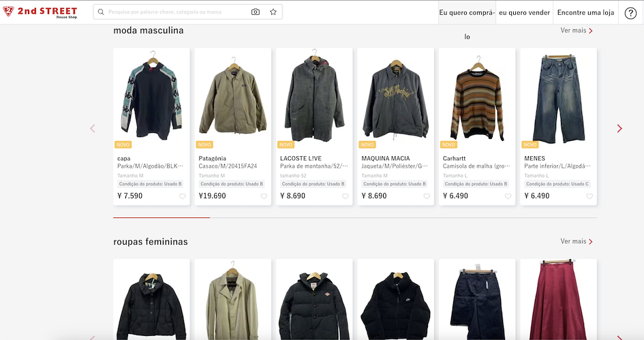This screenshot has height=340, width=644.
Task: Toggle heart on LACOSTE L!VE parka
Action: point(345,196)
